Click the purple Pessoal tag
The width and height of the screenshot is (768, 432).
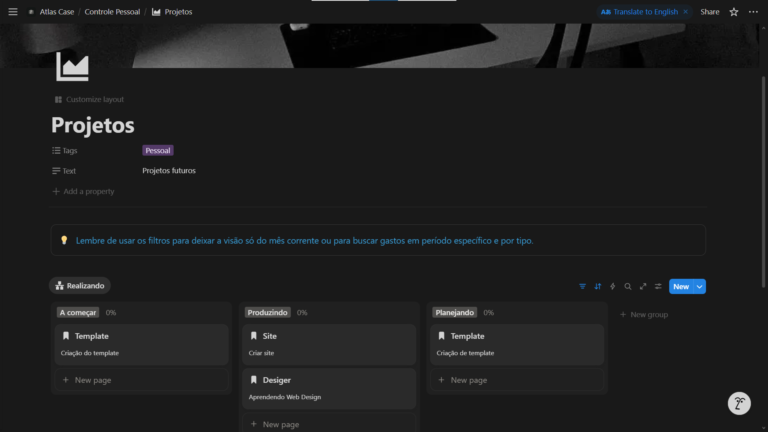pyautogui.click(x=158, y=150)
